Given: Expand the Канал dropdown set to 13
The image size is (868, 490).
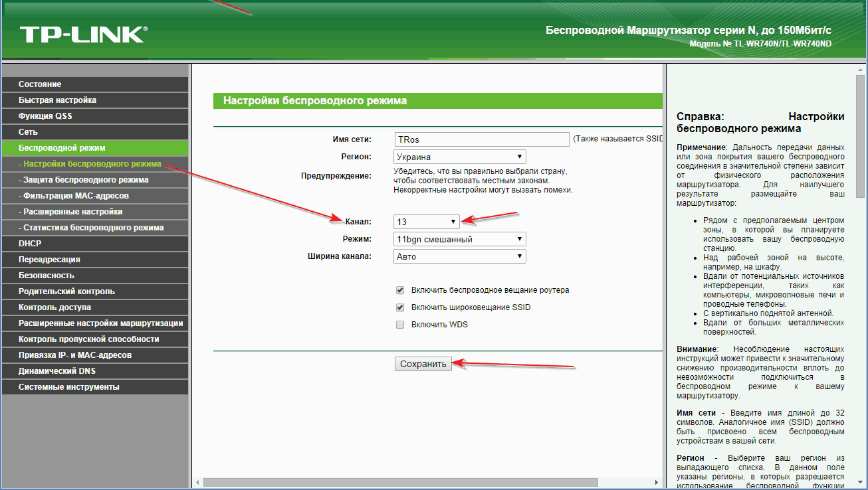Looking at the screenshot, I should click(x=426, y=222).
